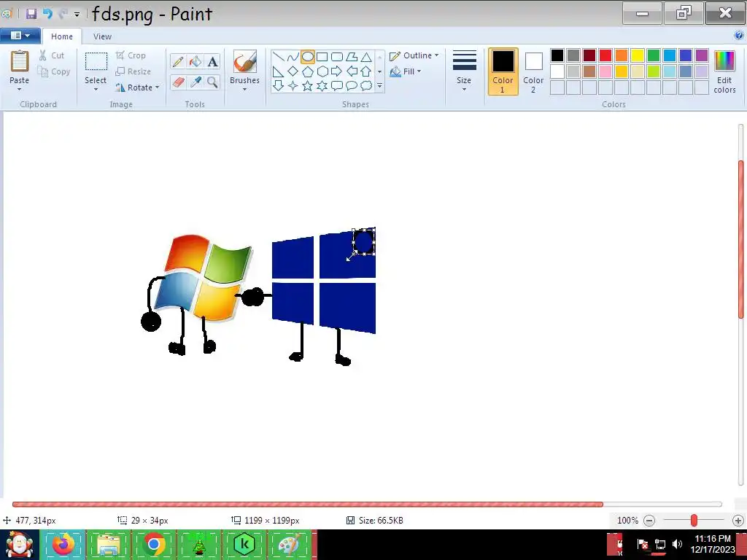747x560 pixels.
Task: Choose the Diamond shape
Action: [293, 71]
